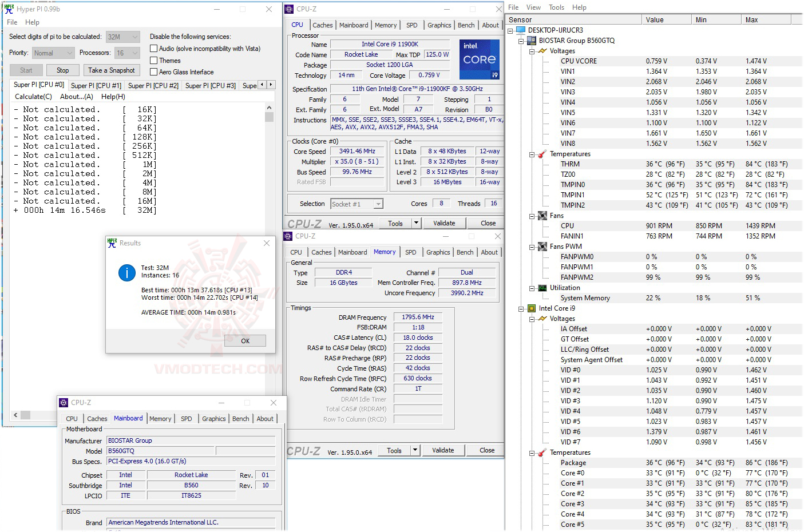Click the up arrow of Hyper PI output scrollbar
804x532 pixels.
coord(269,108)
